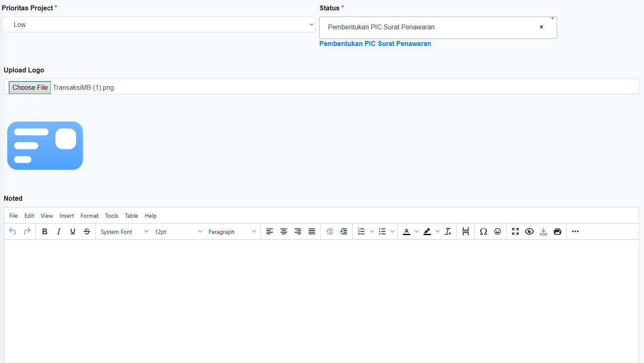Enter fullscreen mode in the editor

tap(515, 231)
